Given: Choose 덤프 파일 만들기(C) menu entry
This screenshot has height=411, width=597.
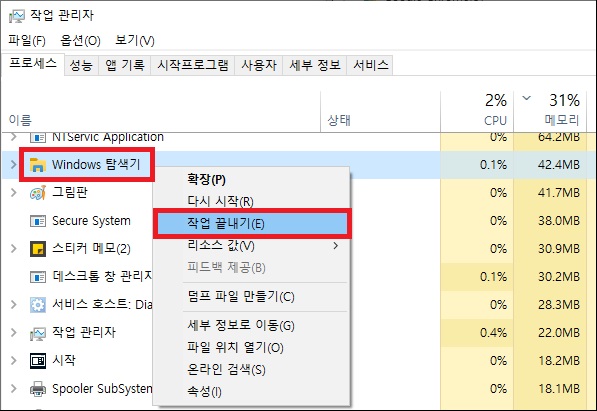Looking at the screenshot, I should click(251, 297).
